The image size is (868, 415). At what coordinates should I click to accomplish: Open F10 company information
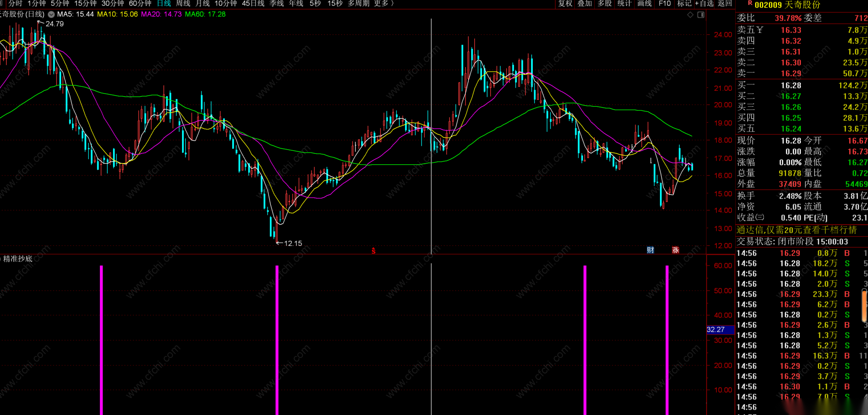click(665, 4)
